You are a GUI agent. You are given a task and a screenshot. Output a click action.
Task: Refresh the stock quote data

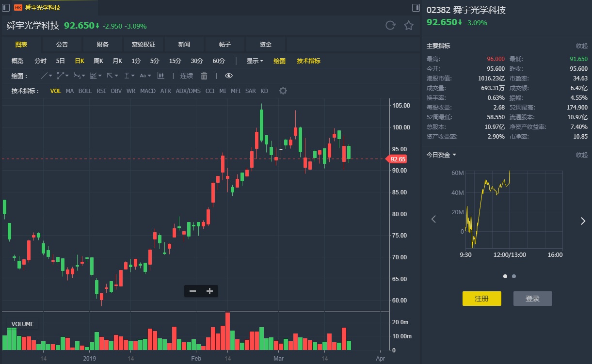[x=390, y=26]
